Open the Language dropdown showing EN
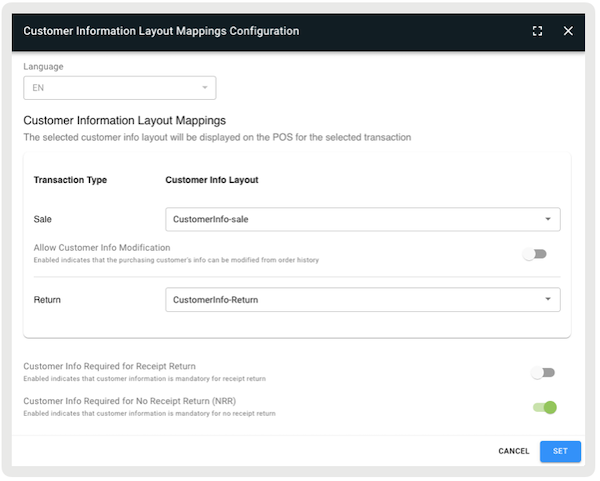 [x=119, y=88]
